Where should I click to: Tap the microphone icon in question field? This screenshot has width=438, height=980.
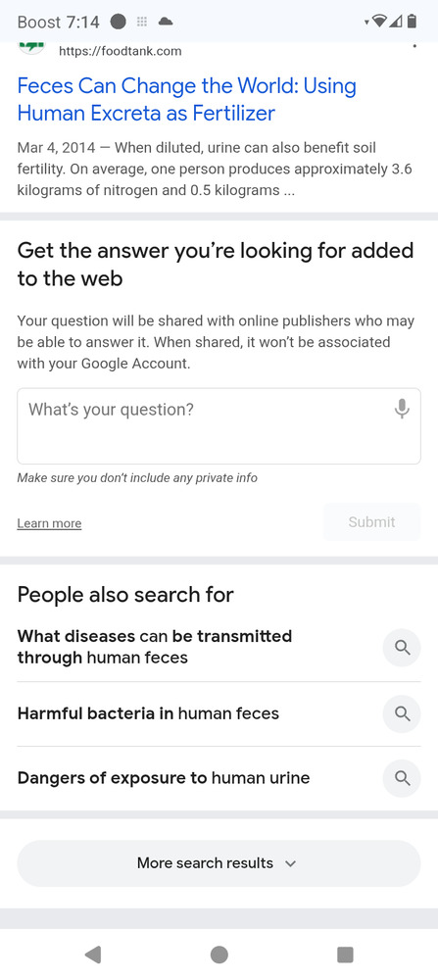(x=403, y=409)
